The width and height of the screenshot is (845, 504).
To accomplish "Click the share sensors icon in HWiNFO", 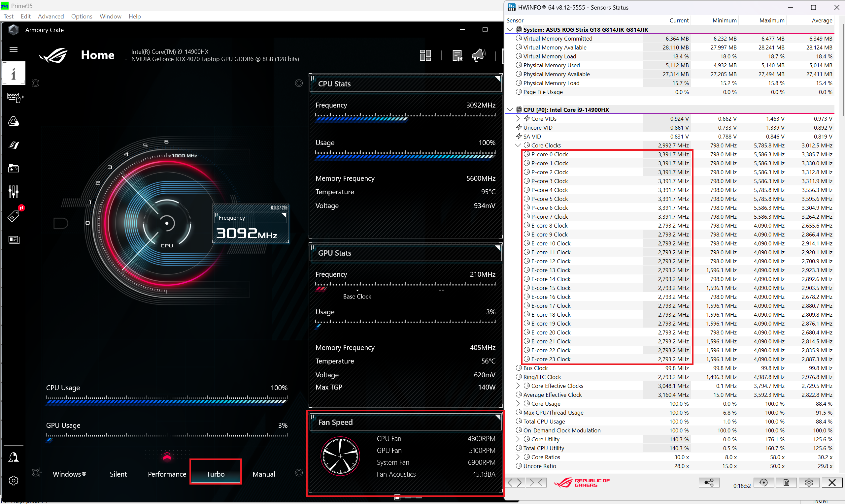I will (x=709, y=482).
